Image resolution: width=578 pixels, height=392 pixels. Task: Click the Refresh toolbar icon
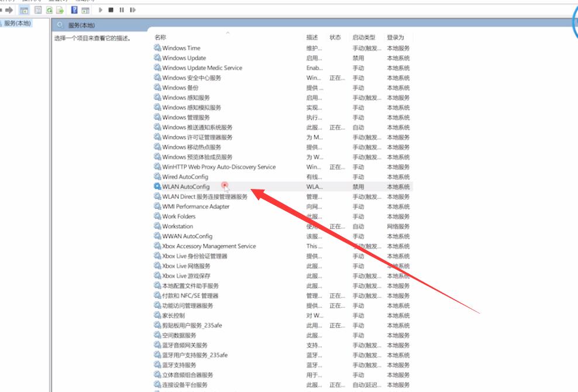[49, 10]
